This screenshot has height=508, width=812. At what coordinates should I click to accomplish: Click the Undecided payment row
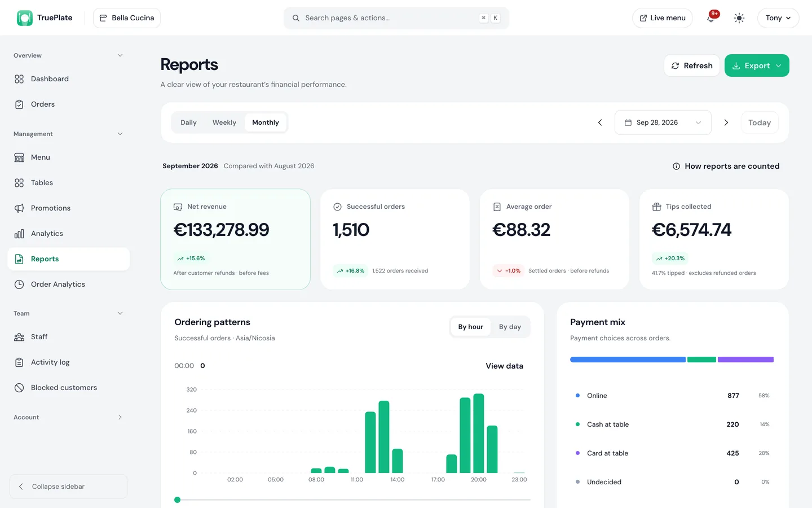[672, 482]
